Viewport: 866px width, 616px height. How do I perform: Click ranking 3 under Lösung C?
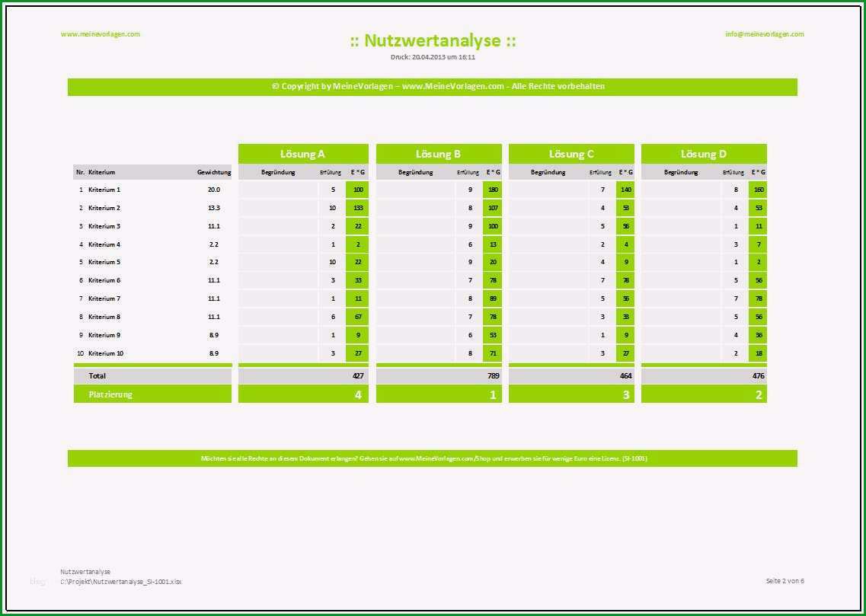pyautogui.click(x=626, y=394)
